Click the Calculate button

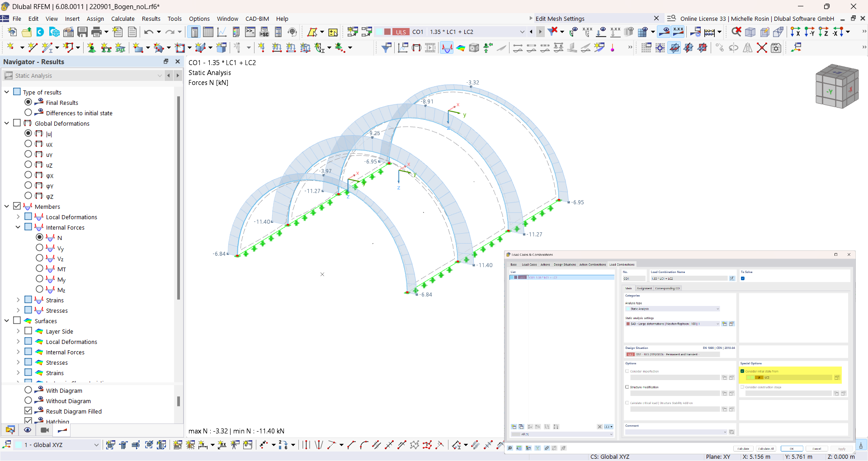pos(744,449)
